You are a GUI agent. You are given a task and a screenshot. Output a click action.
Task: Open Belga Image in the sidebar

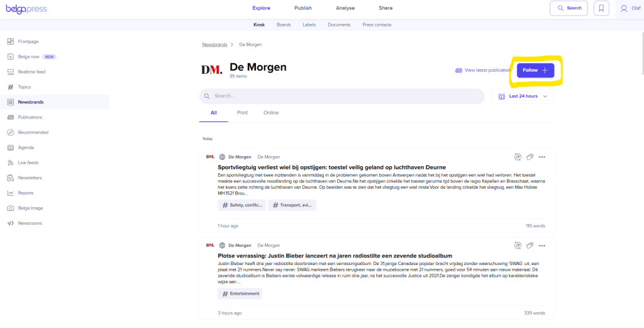tap(31, 208)
